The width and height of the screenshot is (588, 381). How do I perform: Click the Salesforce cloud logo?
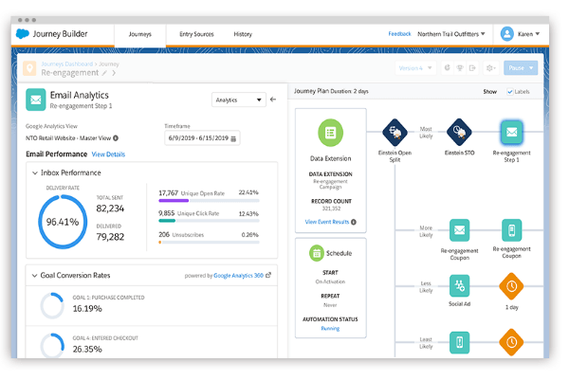click(23, 34)
